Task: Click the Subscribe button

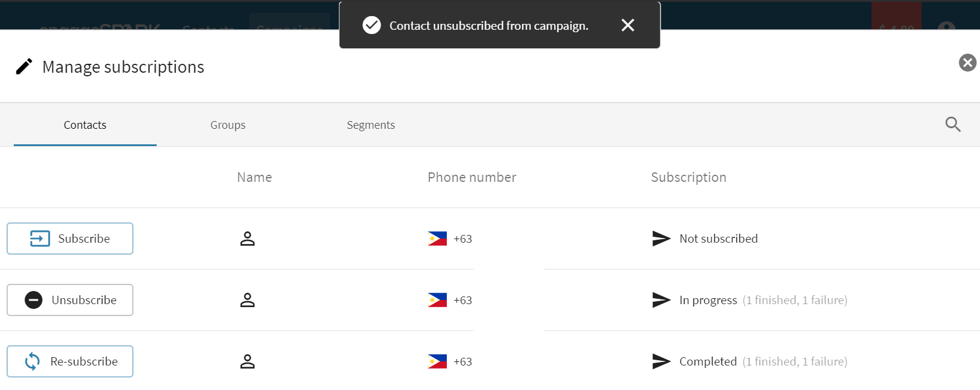Action: (70, 239)
